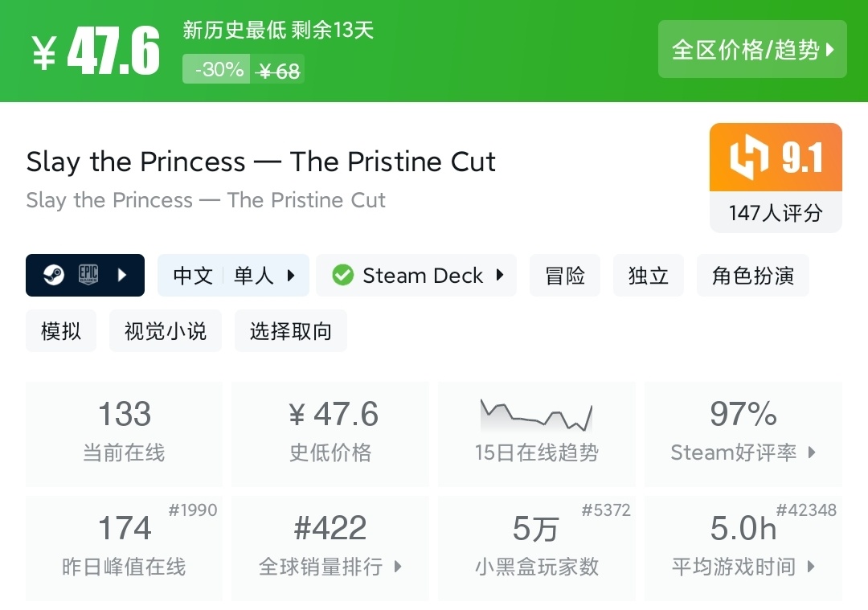Viewport: 868px width, 610px height.
Task: View 平均游戏时间 5.0h details
Action: pos(743,548)
